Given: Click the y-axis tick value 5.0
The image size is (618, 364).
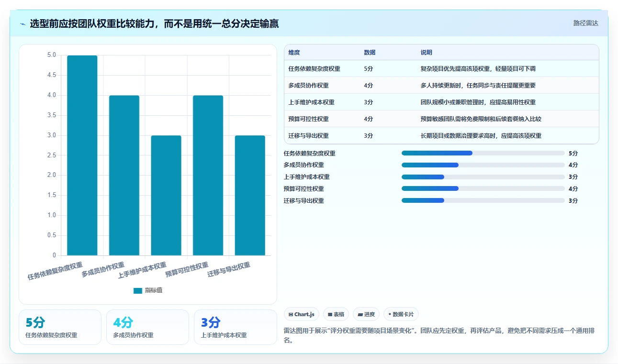Looking at the screenshot, I should (52, 55).
